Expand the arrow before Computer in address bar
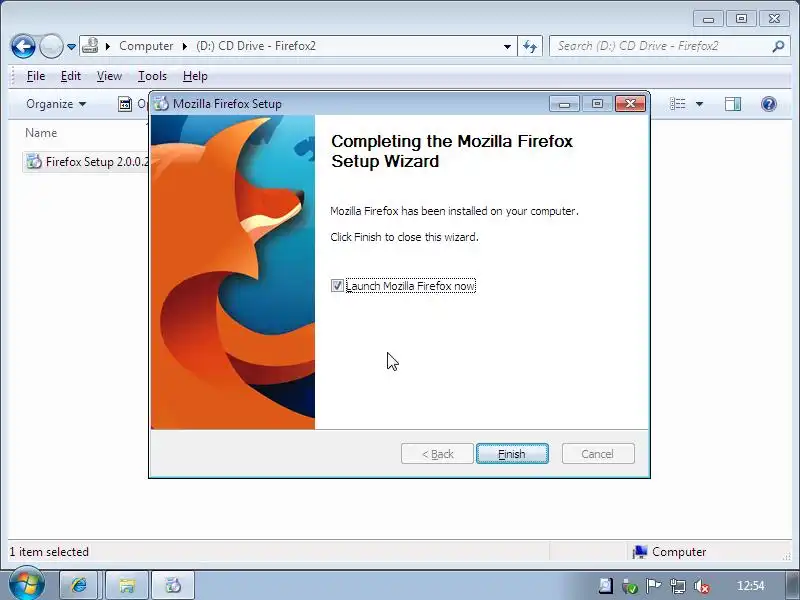Screen dimensions: 800x600 tap(108, 46)
